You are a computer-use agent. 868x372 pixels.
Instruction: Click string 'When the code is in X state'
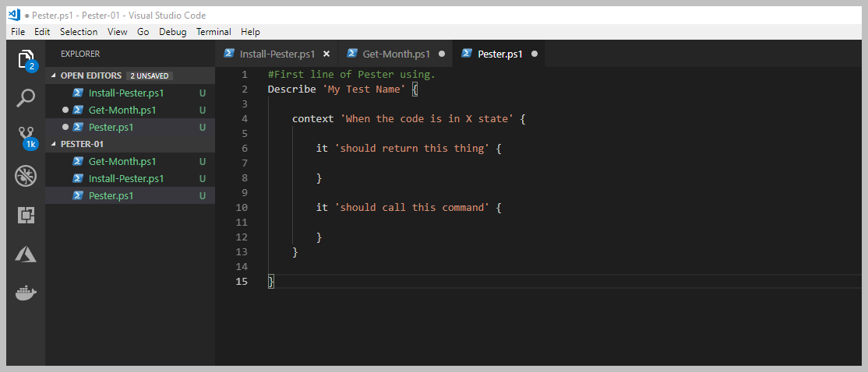click(427, 119)
